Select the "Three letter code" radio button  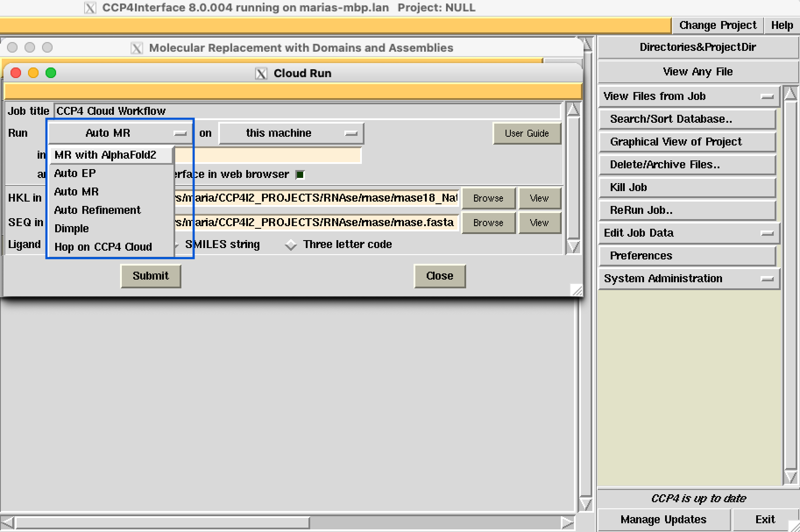click(x=290, y=245)
